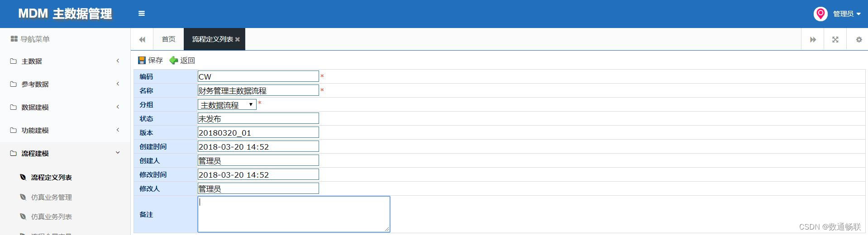Image resolution: width=868 pixels, height=235 pixels.
Task: Click the hamburger menu toggle icon
Action: point(142,14)
